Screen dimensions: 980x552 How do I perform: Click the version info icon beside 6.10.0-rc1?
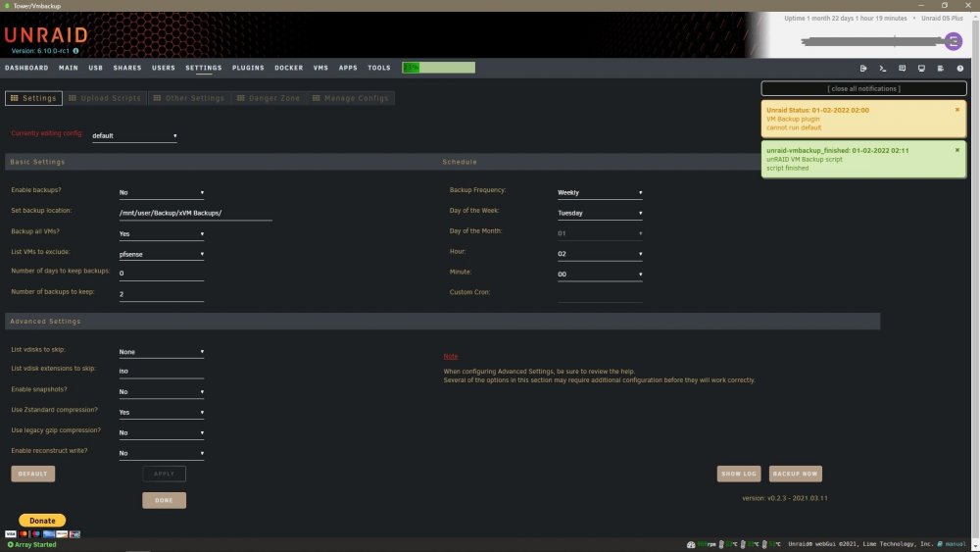pos(75,51)
